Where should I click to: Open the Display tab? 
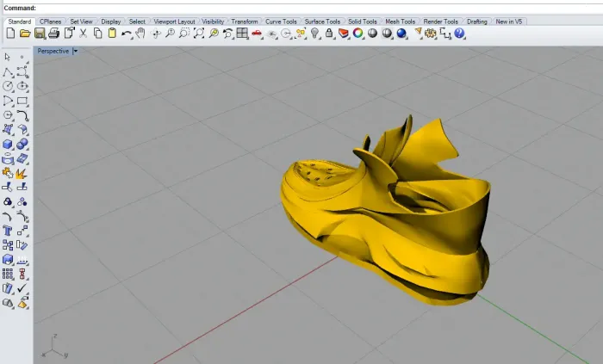111,22
